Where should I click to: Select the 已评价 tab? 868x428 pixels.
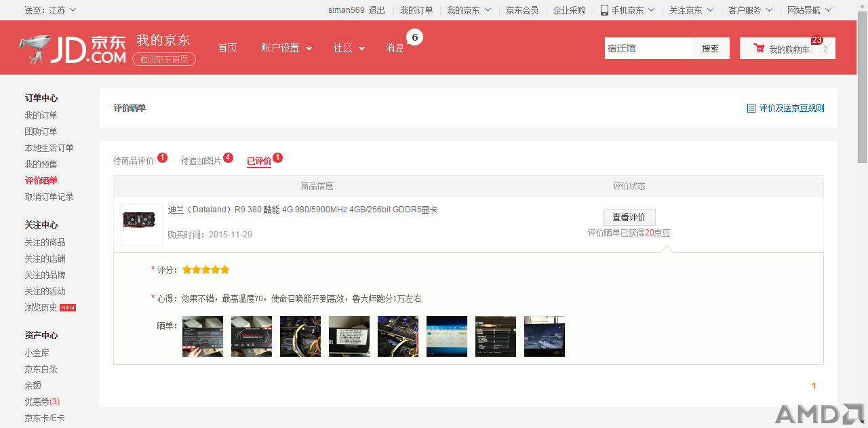259,161
